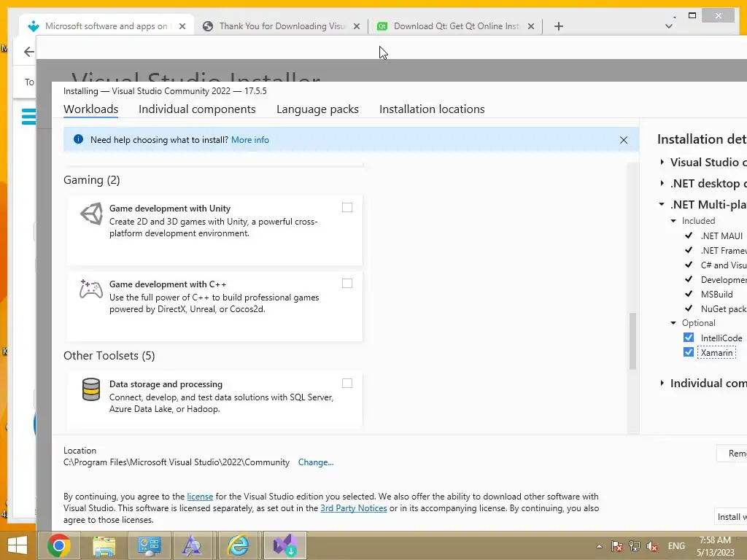Viewport: 747px width, 560px height.
Task: Switch to the Installation locations tab
Action: coord(432,109)
